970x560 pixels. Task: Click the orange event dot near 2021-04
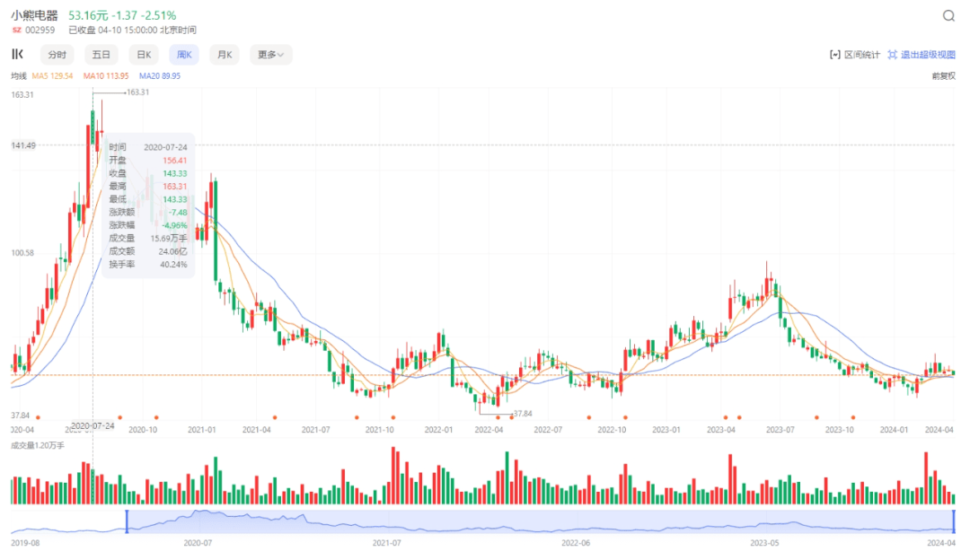tap(275, 416)
